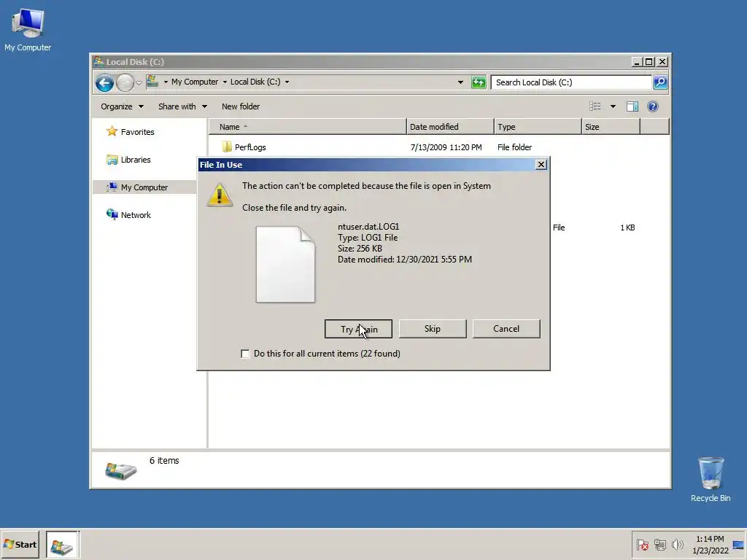This screenshot has height=560, width=747.
Task: Open the Share with menu
Action: 182,106
